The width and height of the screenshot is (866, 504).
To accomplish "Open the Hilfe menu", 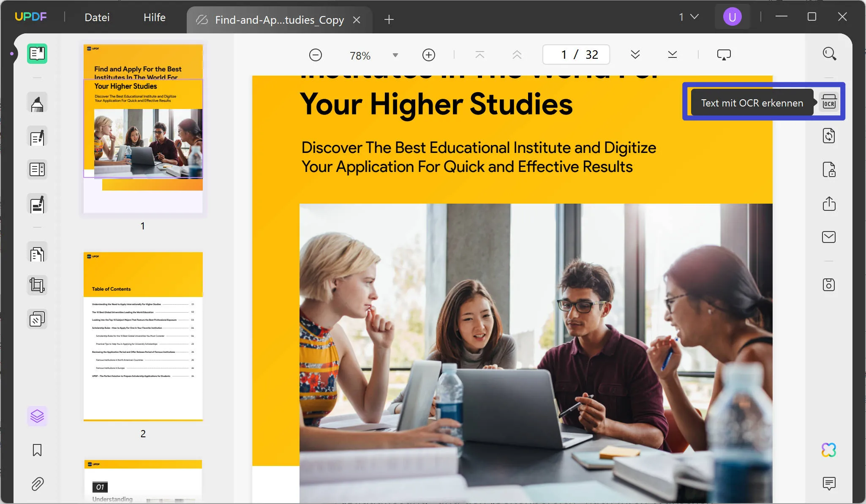I will [x=154, y=17].
